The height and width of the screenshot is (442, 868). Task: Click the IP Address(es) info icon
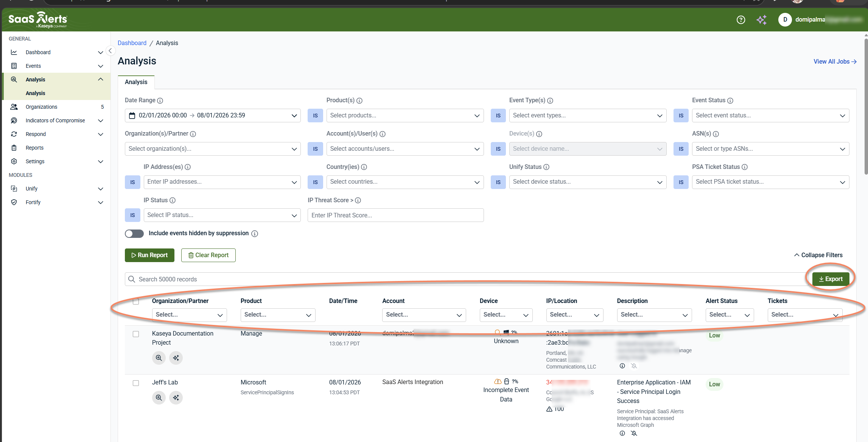pyautogui.click(x=188, y=167)
